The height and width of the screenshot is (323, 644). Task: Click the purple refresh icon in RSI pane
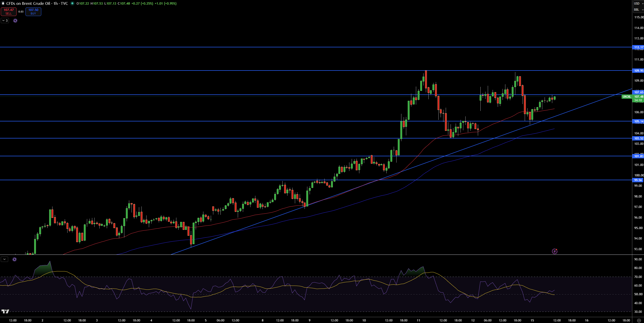point(15,259)
